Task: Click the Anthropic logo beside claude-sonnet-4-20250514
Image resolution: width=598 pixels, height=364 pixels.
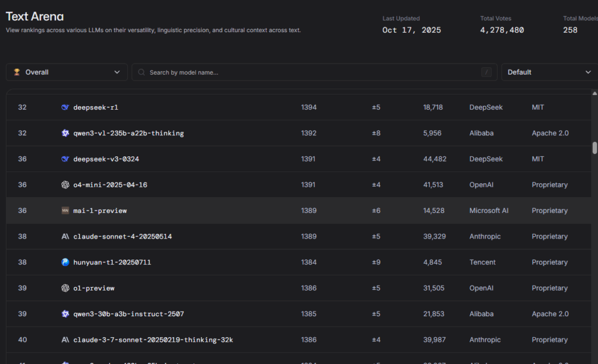Action: point(65,236)
